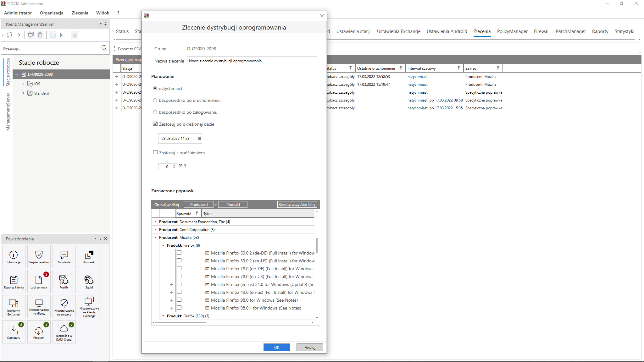The height and width of the screenshot is (362, 644).
Task: Expand Producent: Corel Corporation group
Action: click(x=155, y=229)
